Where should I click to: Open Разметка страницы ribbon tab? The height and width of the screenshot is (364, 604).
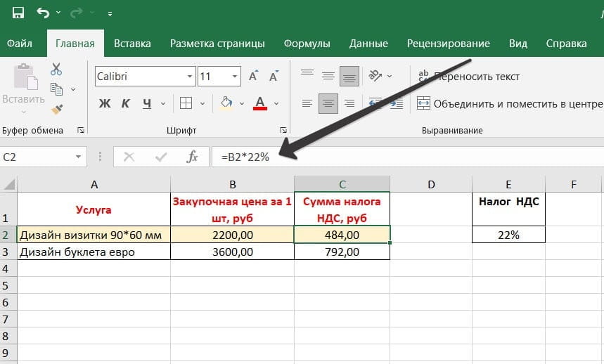pyautogui.click(x=217, y=44)
